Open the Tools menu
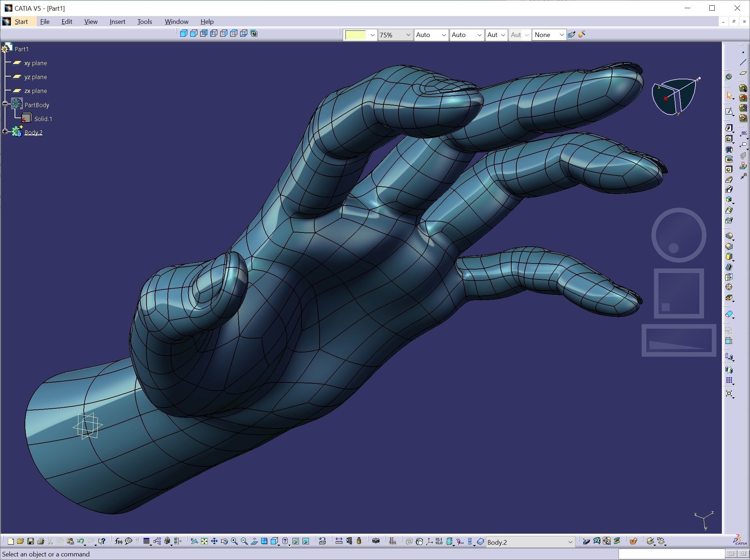The width and height of the screenshot is (750, 560). tap(144, 22)
